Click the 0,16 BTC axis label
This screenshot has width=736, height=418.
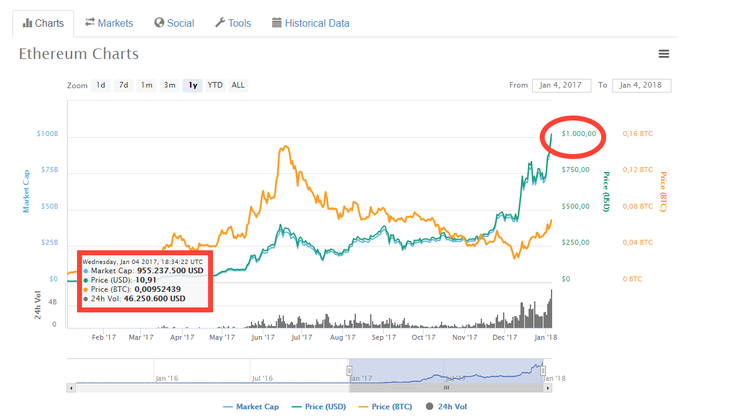point(637,134)
